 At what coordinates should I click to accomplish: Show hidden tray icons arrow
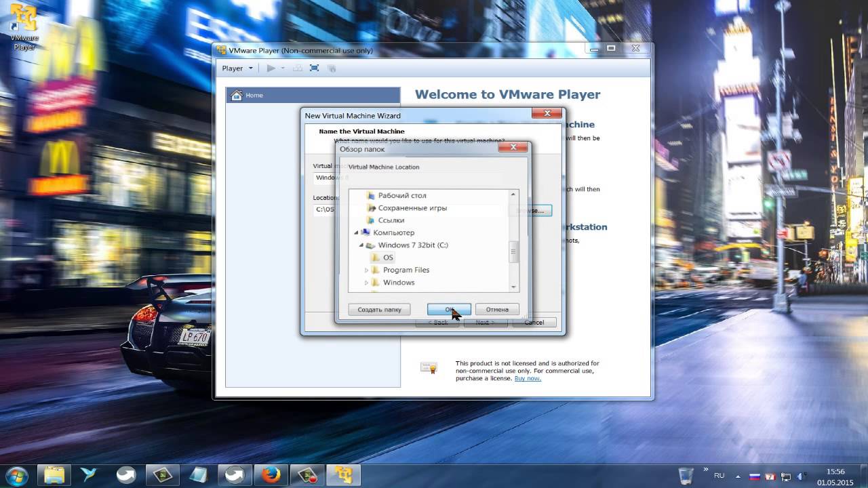click(x=738, y=476)
